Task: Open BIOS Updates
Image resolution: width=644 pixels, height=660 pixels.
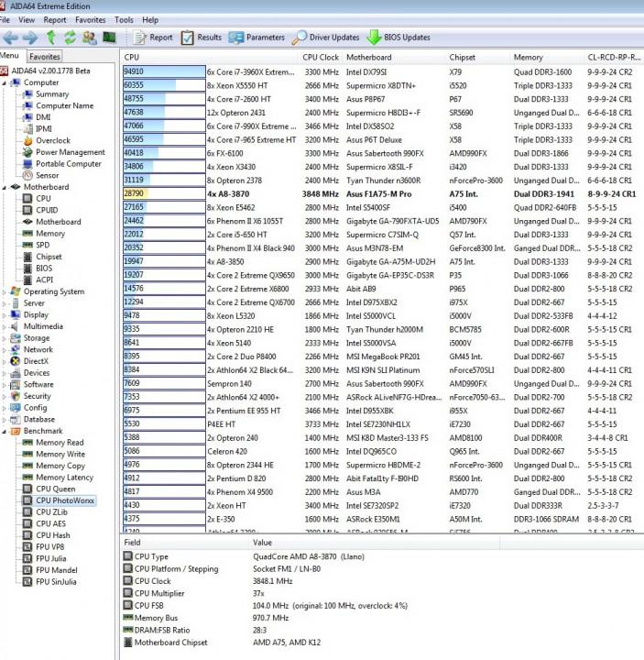Action: [398, 38]
